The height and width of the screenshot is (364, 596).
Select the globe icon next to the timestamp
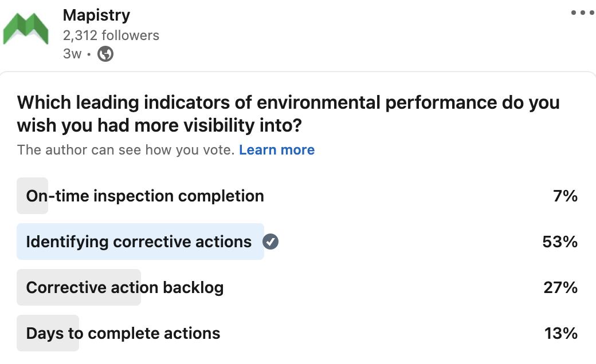(x=105, y=54)
